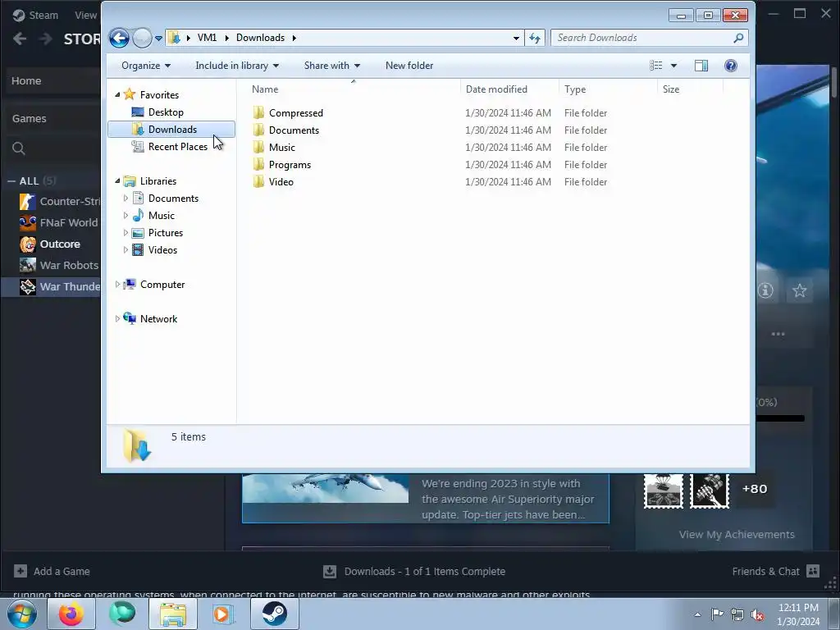Select FNaF World in Steam library

coord(58,223)
